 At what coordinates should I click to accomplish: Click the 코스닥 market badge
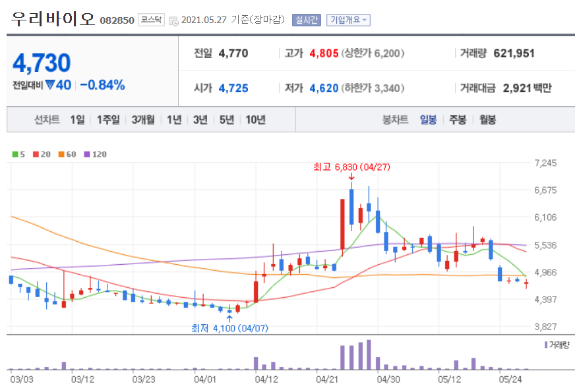151,20
